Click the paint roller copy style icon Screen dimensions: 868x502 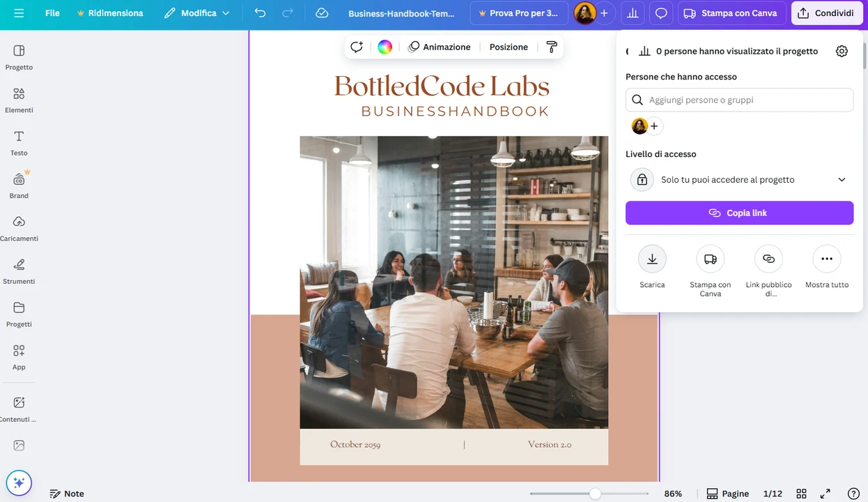(552, 47)
